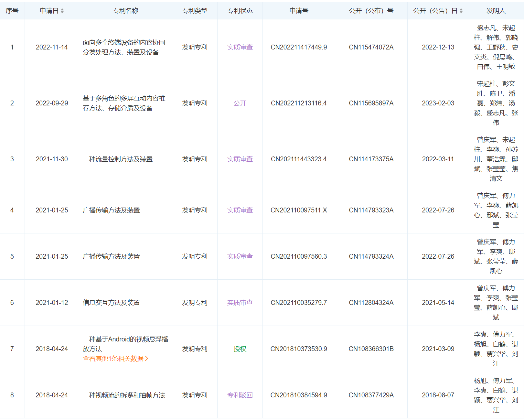Viewport: 524px width, 420px height.
Task: Click the 申请号 column header
Action: click(x=299, y=11)
